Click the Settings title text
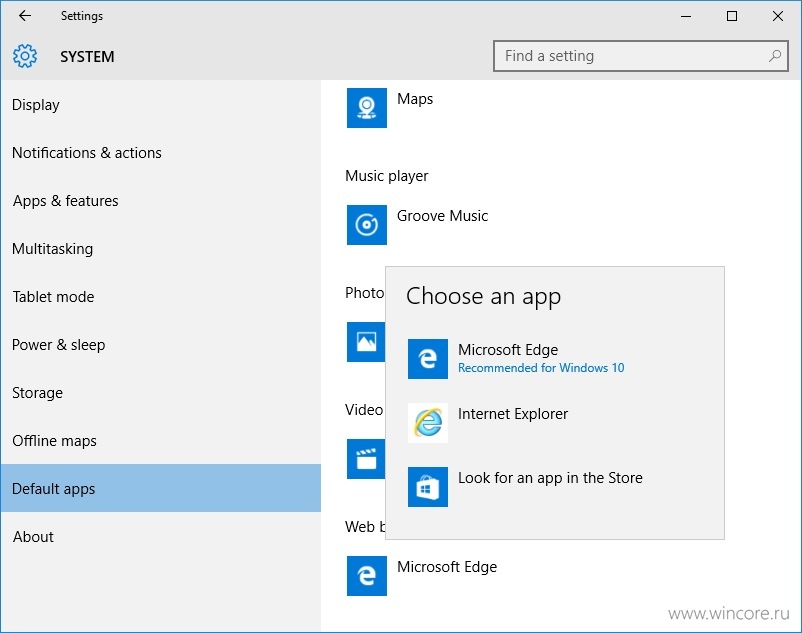Viewport: 802px width, 633px height. click(x=82, y=16)
